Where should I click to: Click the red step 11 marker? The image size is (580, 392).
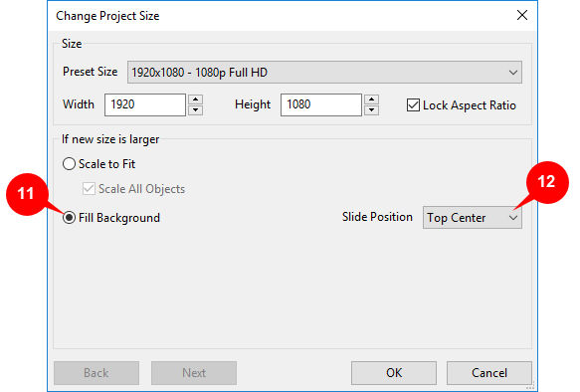pyautogui.click(x=27, y=194)
